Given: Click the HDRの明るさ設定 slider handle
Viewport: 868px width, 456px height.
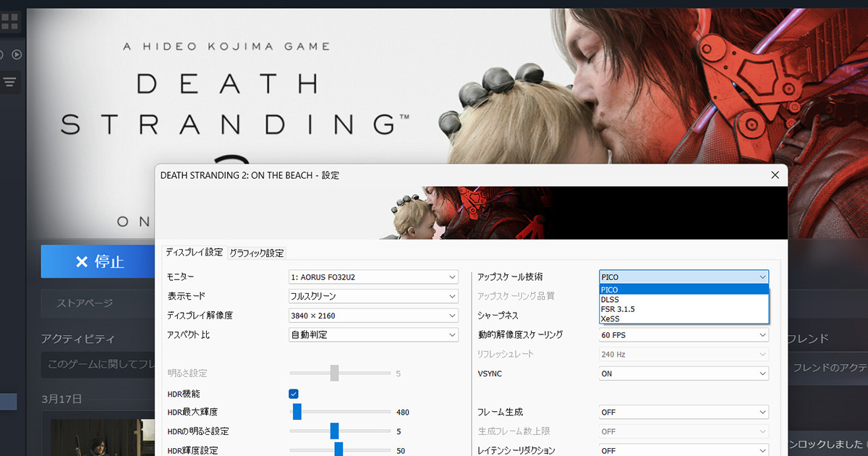Looking at the screenshot, I should pyautogui.click(x=334, y=431).
